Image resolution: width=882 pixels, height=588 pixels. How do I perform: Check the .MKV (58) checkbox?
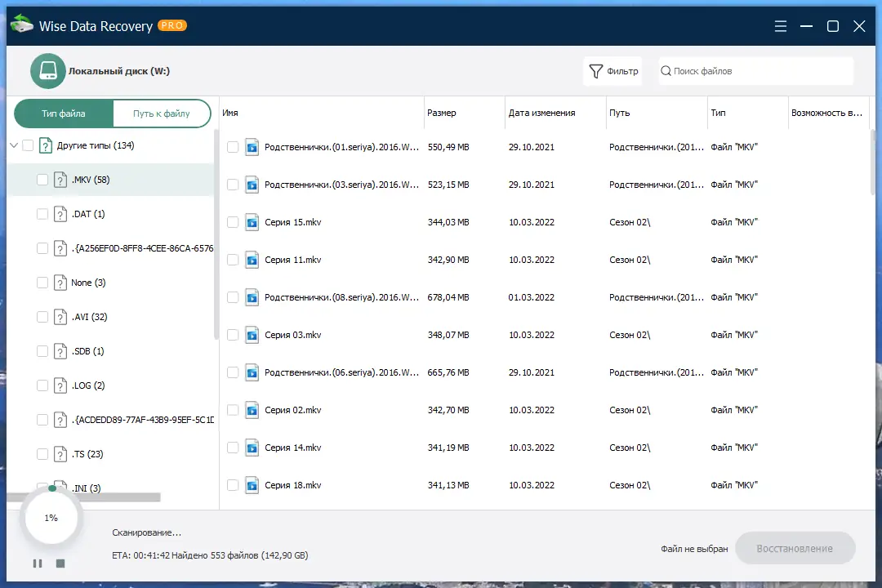click(42, 180)
